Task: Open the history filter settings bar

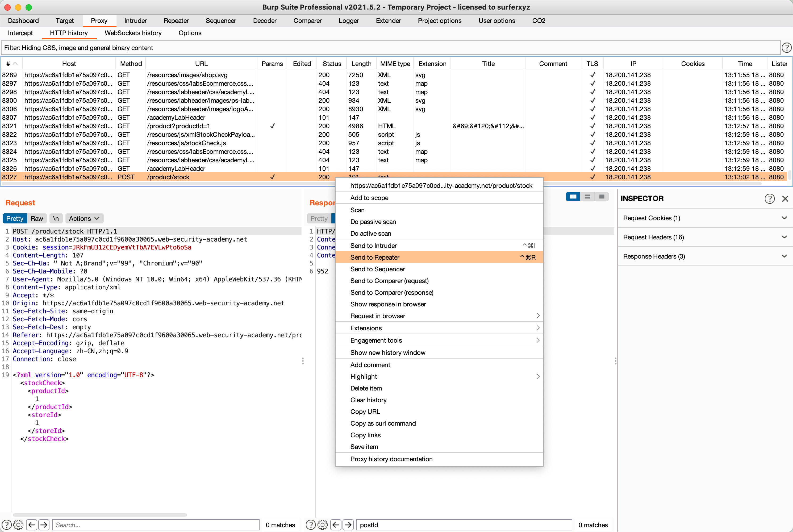Action: (x=390, y=48)
